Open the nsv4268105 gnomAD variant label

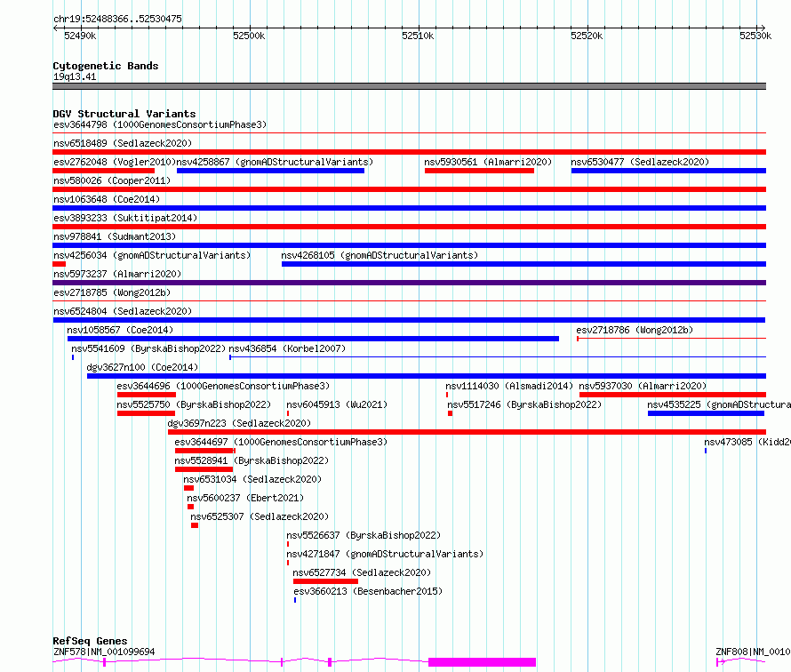pyautogui.click(x=380, y=255)
